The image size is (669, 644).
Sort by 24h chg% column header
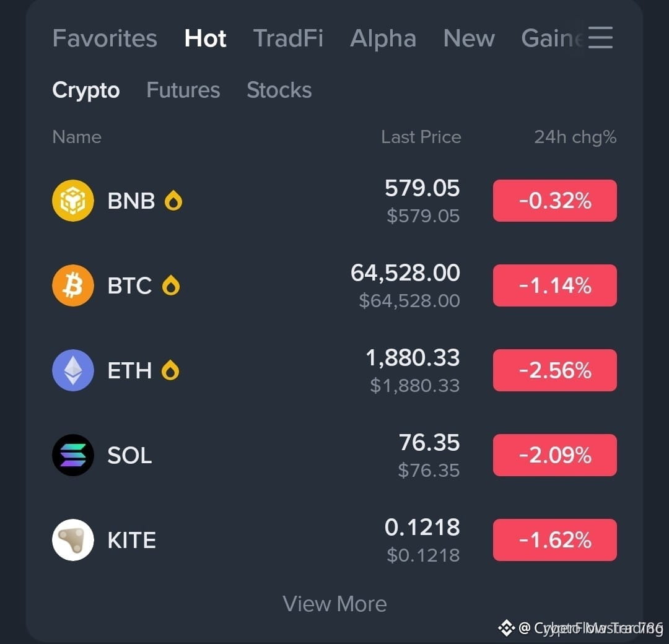pos(575,137)
